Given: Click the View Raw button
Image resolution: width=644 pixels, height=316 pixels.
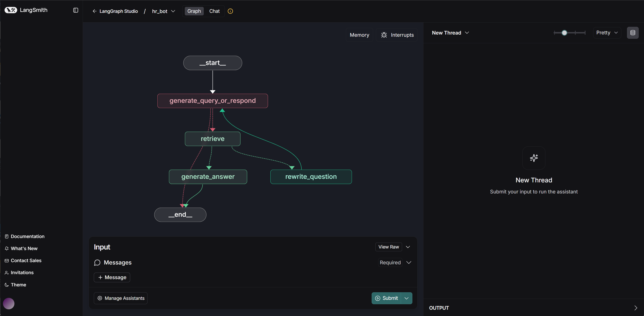Looking at the screenshot, I should (x=388, y=247).
